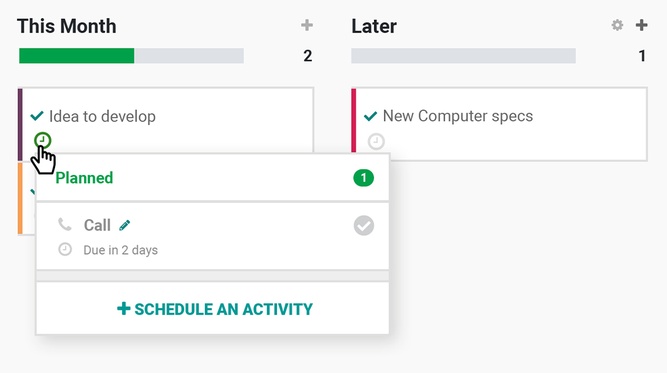Open the Idea to develop card
Viewport: 667px width, 373px height.
pyautogui.click(x=102, y=116)
